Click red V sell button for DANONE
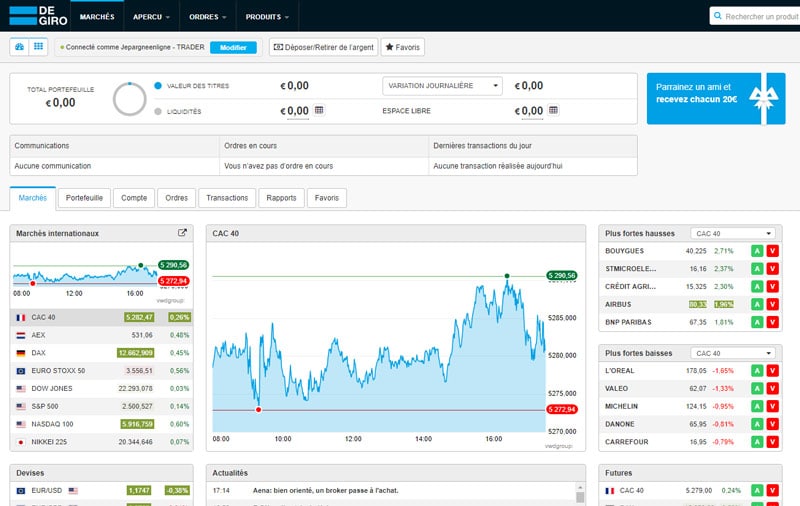Viewport: 800px width, 506px height. click(772, 424)
